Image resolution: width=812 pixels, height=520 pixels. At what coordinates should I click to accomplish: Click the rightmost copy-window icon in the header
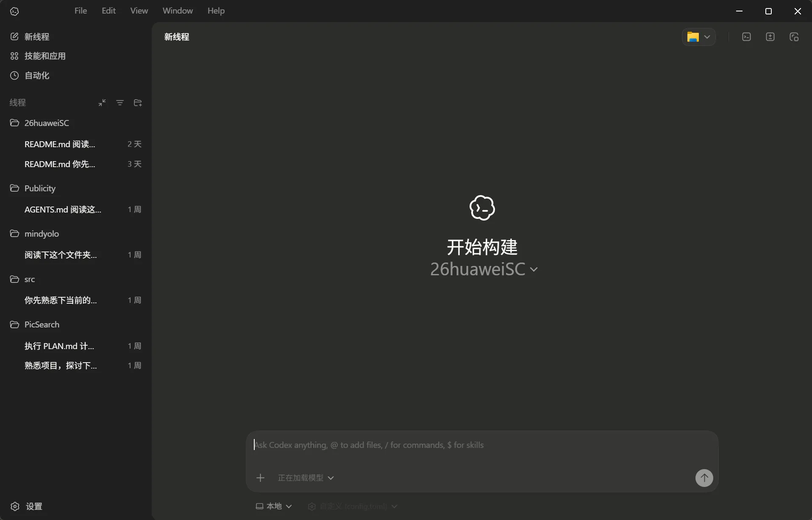794,37
